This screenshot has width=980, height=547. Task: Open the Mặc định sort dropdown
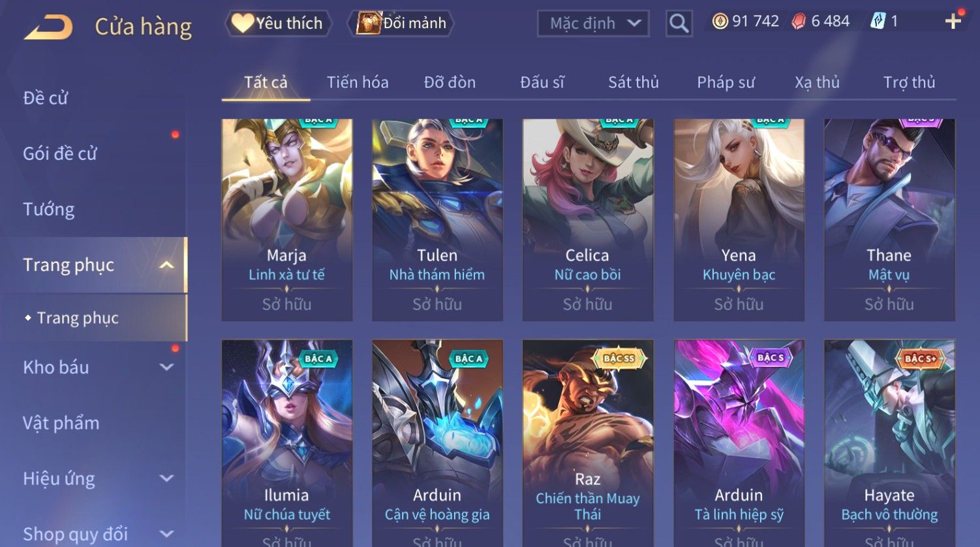593,23
